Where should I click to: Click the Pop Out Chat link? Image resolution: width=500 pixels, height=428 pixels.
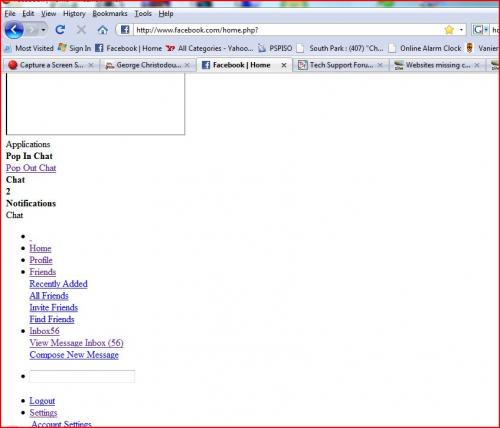[31, 168]
